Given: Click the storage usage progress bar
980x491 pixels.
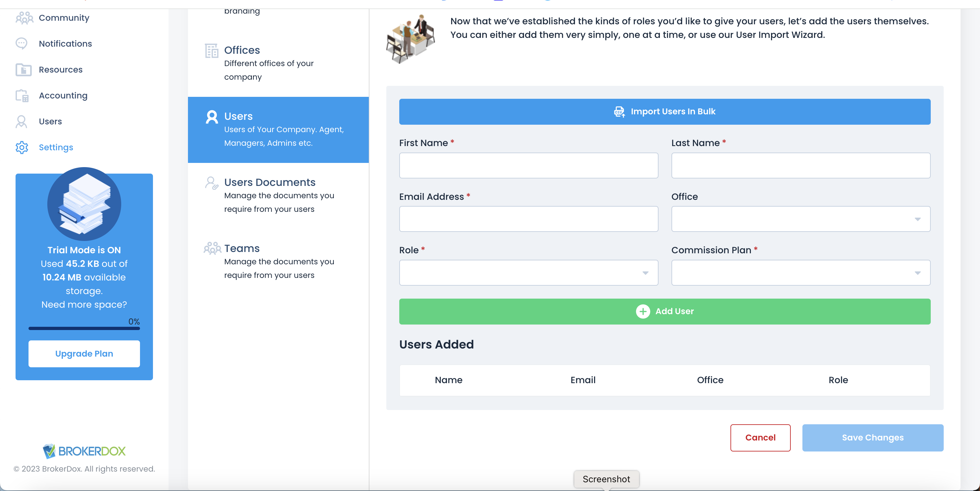Looking at the screenshot, I should (x=84, y=328).
